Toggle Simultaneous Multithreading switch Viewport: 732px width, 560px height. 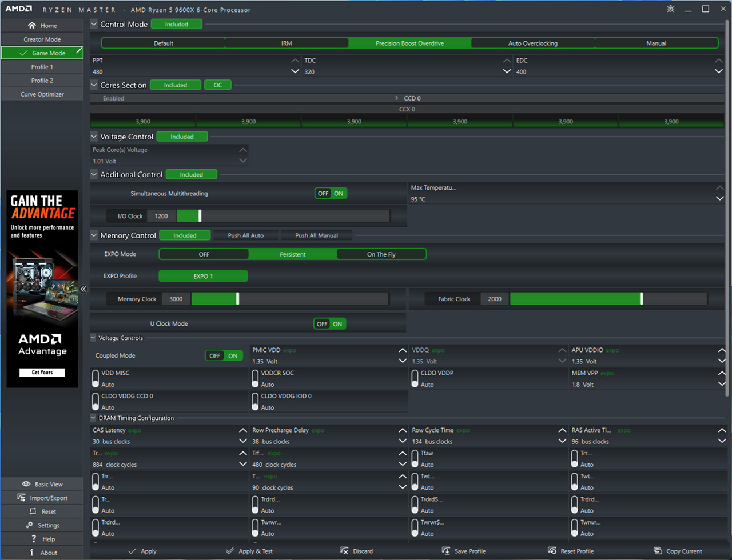(x=331, y=194)
